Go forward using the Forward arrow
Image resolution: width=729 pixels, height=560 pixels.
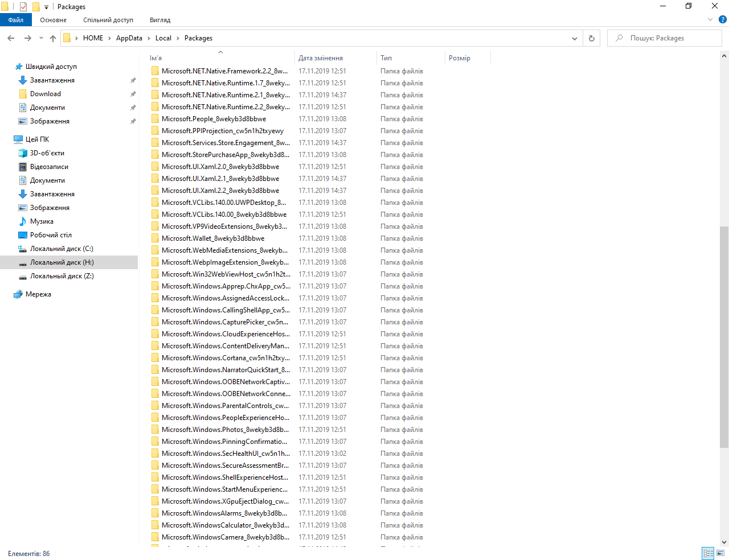click(x=27, y=38)
